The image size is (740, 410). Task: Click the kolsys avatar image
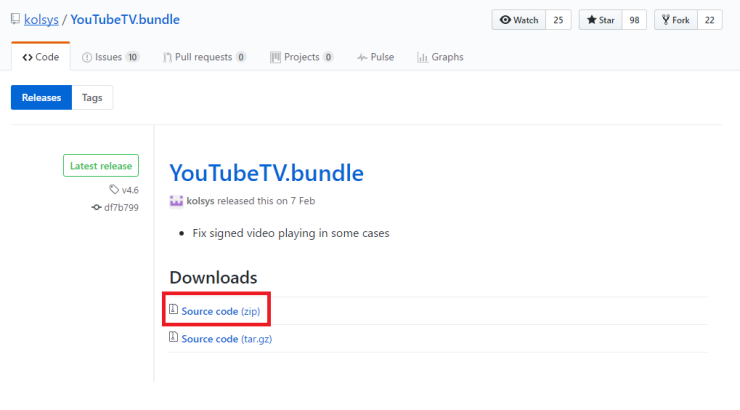(176, 201)
